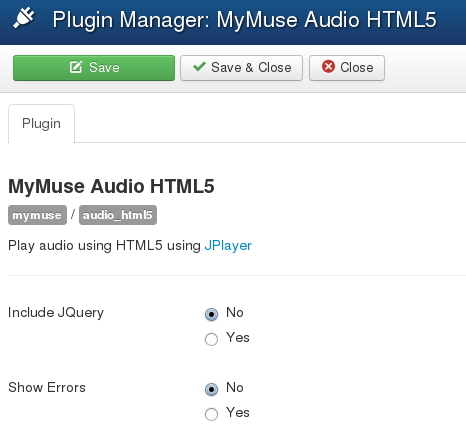The height and width of the screenshot is (441, 466).
Task: Click the Save & Close button
Action: (241, 68)
